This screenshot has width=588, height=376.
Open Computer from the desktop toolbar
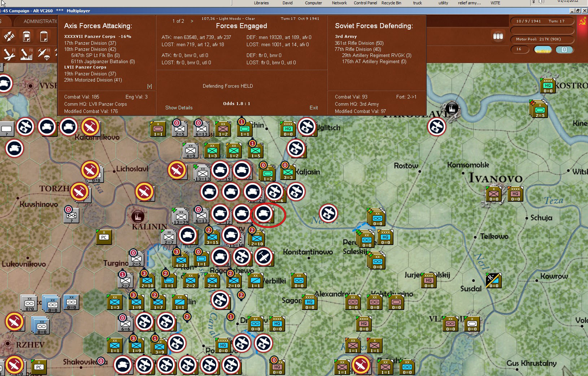[313, 3]
